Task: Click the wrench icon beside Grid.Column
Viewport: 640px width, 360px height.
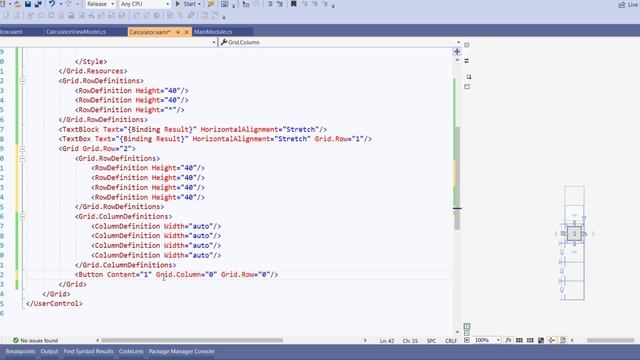Action: 224,42
